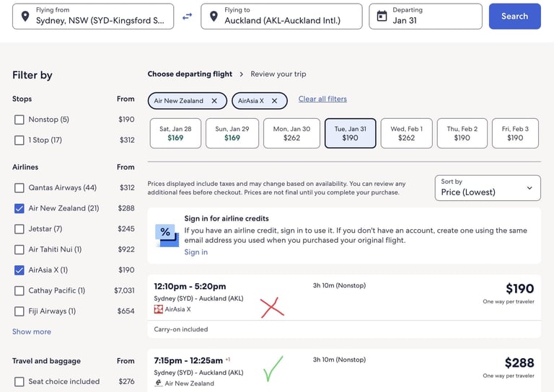Click the $7,031 Cathay Pacific price
The image size is (554, 392).
[x=124, y=290]
